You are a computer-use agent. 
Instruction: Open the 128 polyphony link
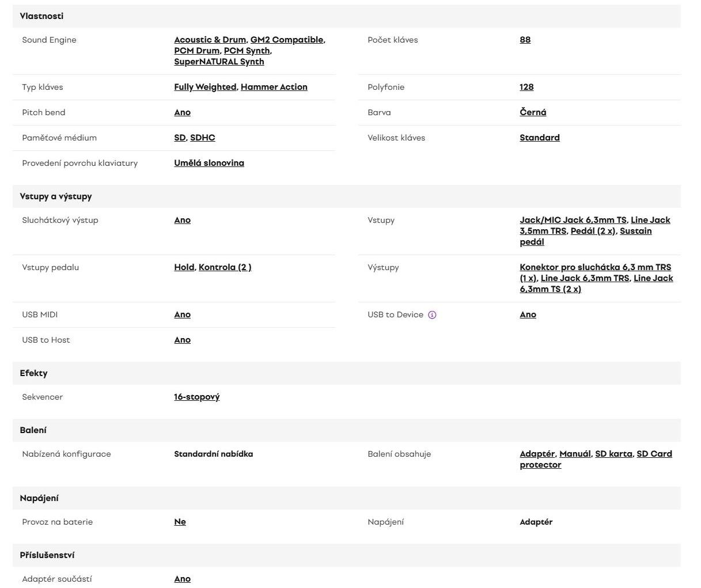pos(526,87)
